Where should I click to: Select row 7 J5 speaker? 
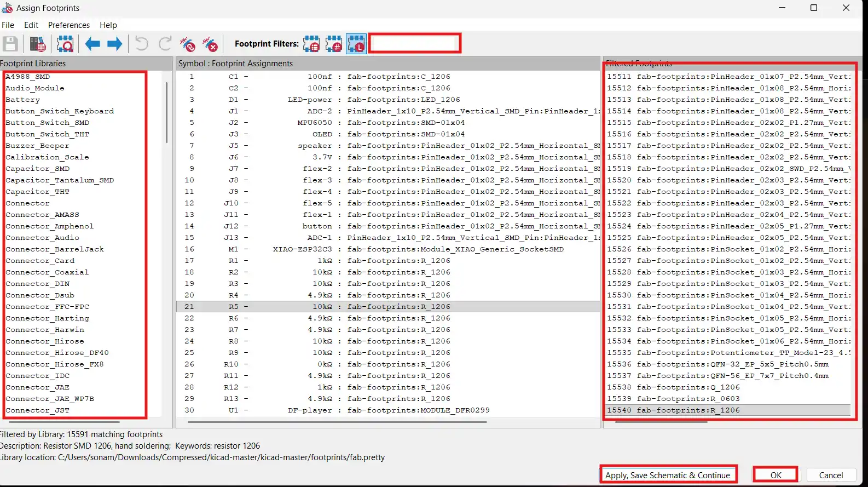tap(388, 146)
